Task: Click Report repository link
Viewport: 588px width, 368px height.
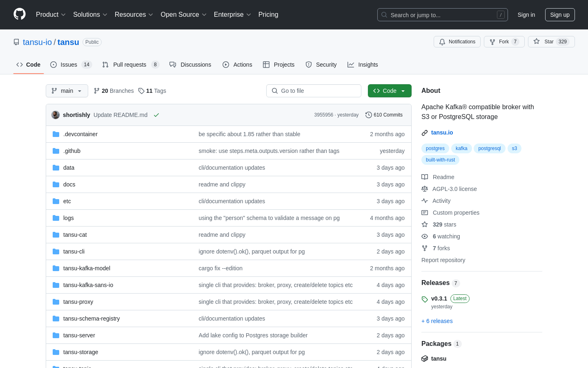Action: [x=443, y=260]
